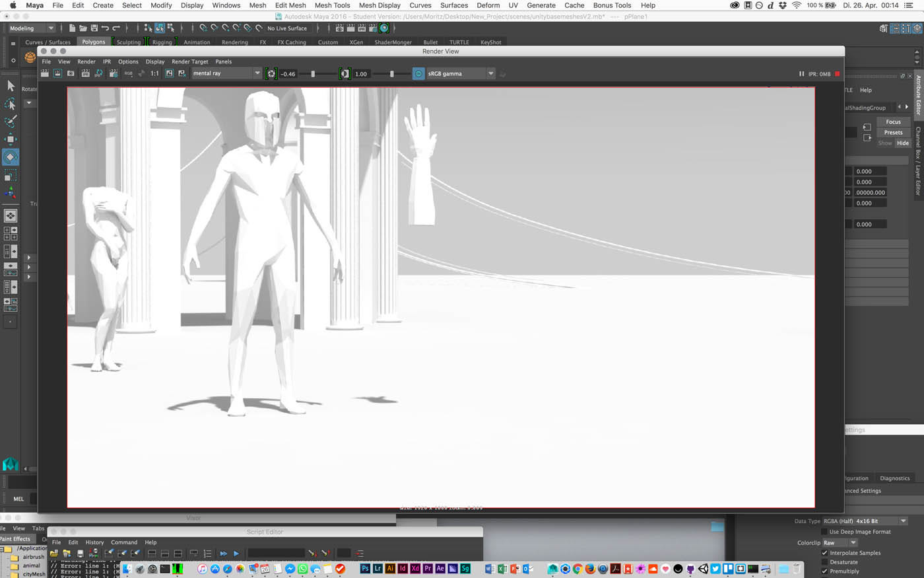924x578 pixels.
Task: Click the Presets button
Action: (x=893, y=132)
